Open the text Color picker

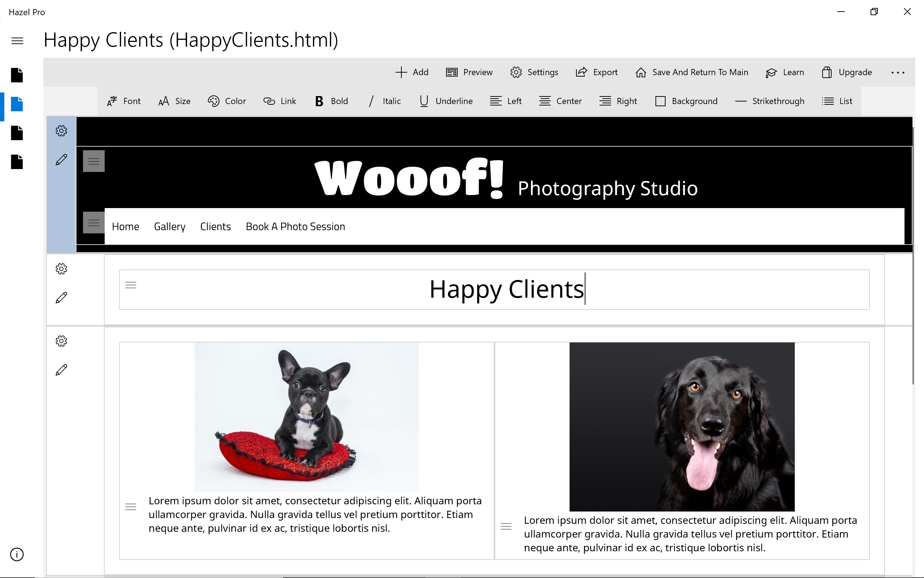click(x=227, y=101)
